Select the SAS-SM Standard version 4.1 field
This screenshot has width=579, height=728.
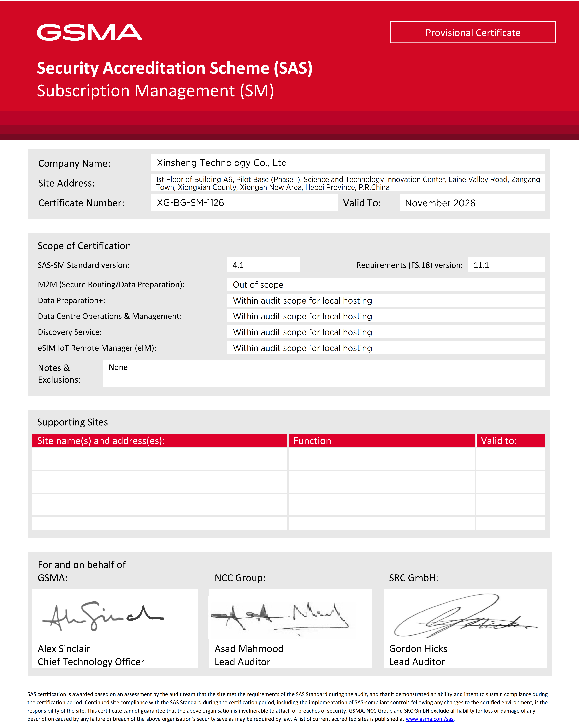coord(263,265)
